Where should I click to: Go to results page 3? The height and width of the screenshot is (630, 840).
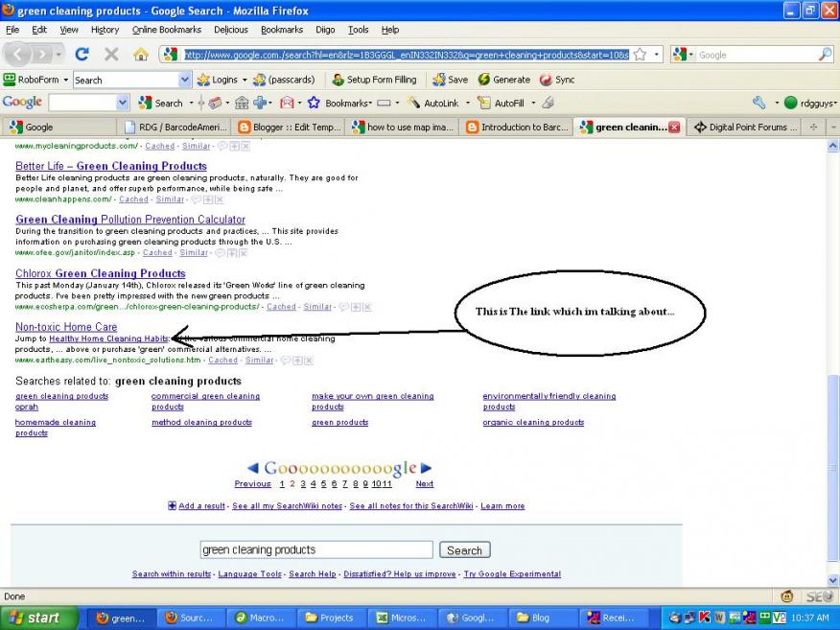pos(303,483)
